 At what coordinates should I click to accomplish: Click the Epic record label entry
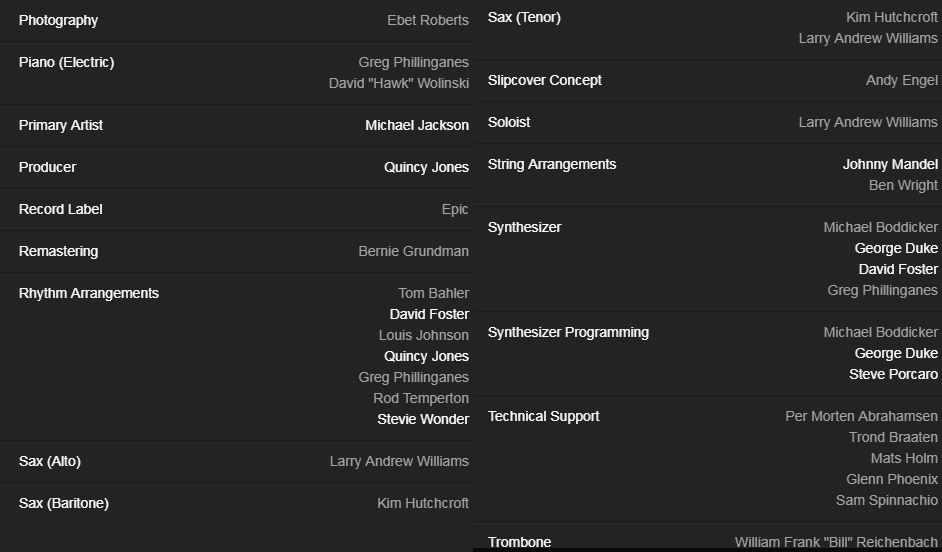tap(455, 209)
